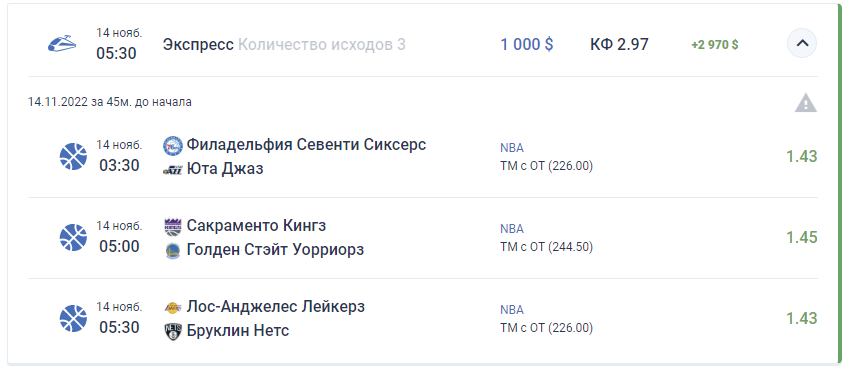Click the Экспресс bet title
This screenshot has height=372, width=842.
click(198, 45)
